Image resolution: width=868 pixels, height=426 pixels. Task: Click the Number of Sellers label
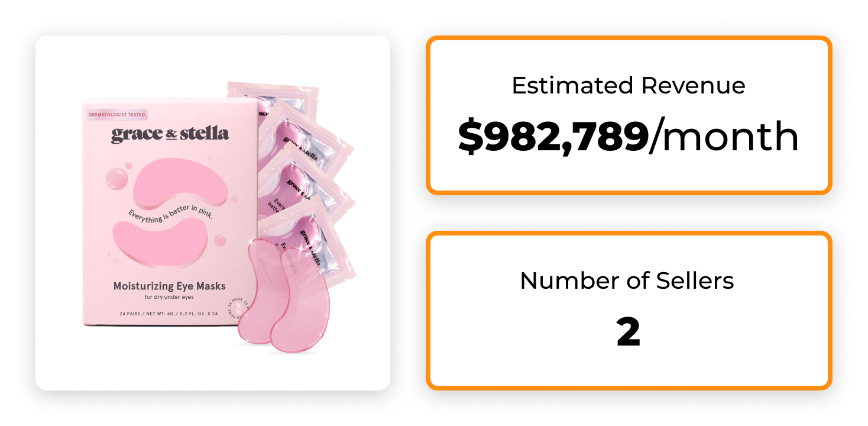coord(627,280)
